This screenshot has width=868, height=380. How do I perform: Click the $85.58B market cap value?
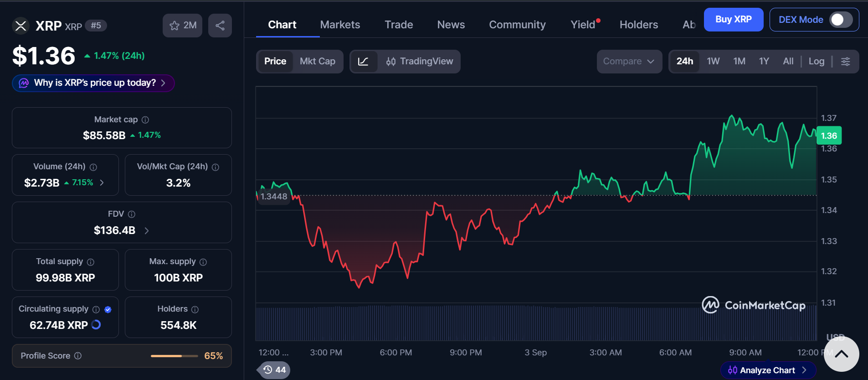point(104,135)
